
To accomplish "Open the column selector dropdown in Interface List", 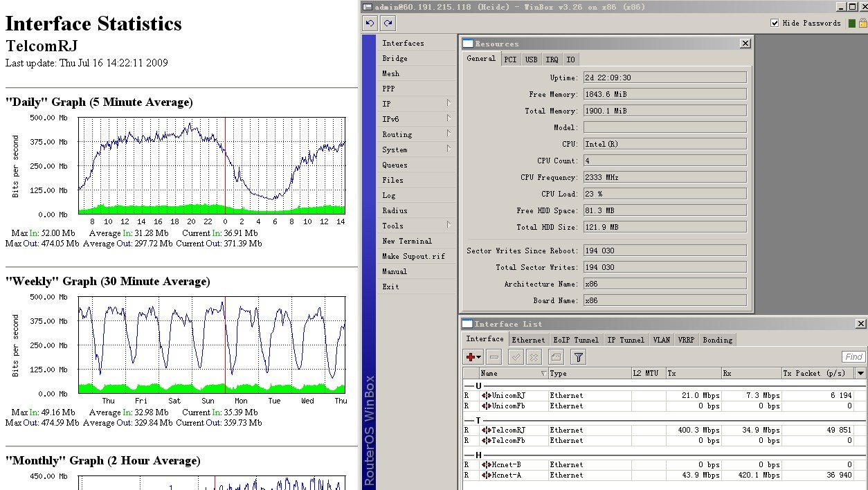I will (x=860, y=373).
